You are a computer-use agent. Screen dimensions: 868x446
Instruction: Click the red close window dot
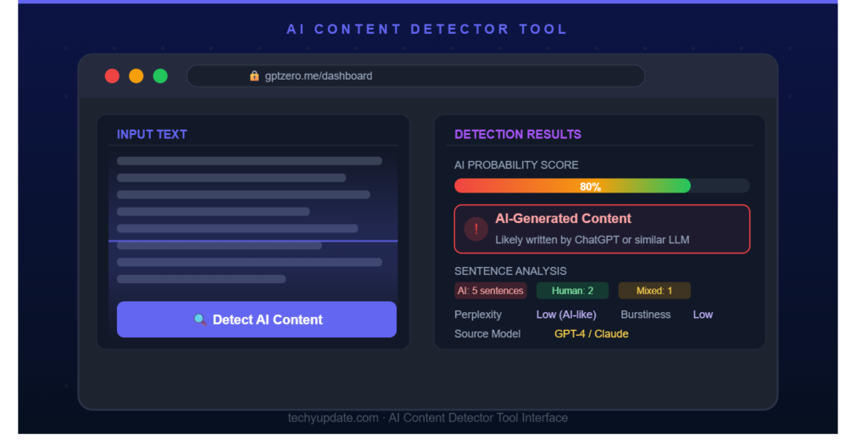(x=113, y=76)
